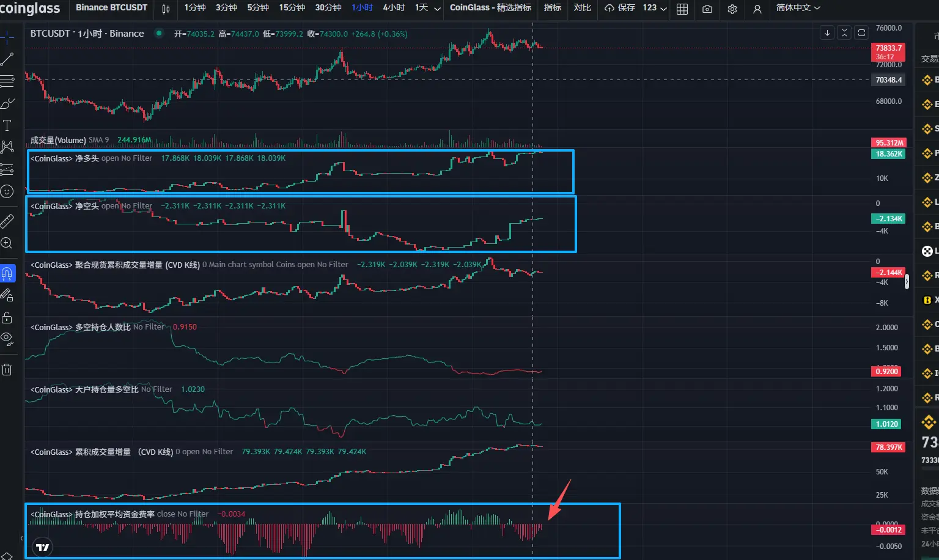Open the Binance BTCUSDT symbol selector
The width and height of the screenshot is (939, 560).
[x=111, y=8]
